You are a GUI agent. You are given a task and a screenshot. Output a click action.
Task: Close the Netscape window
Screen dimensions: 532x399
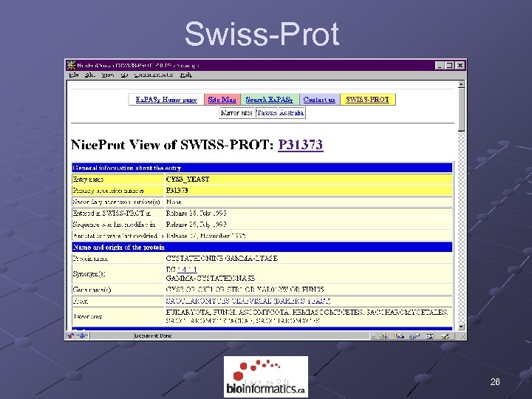[x=460, y=66]
